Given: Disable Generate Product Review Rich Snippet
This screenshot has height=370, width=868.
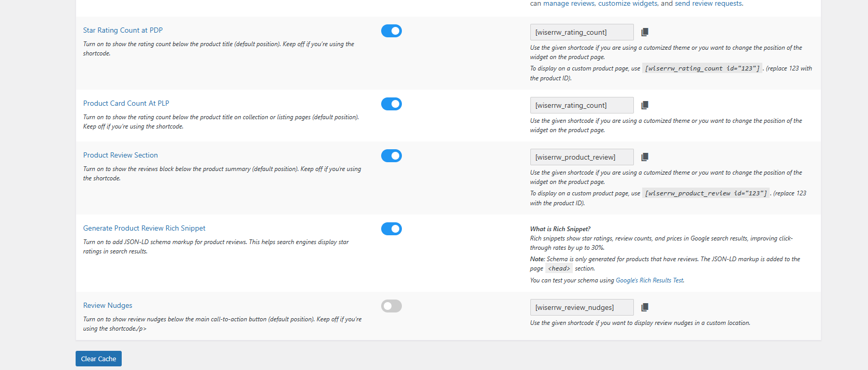Looking at the screenshot, I should pyautogui.click(x=392, y=229).
